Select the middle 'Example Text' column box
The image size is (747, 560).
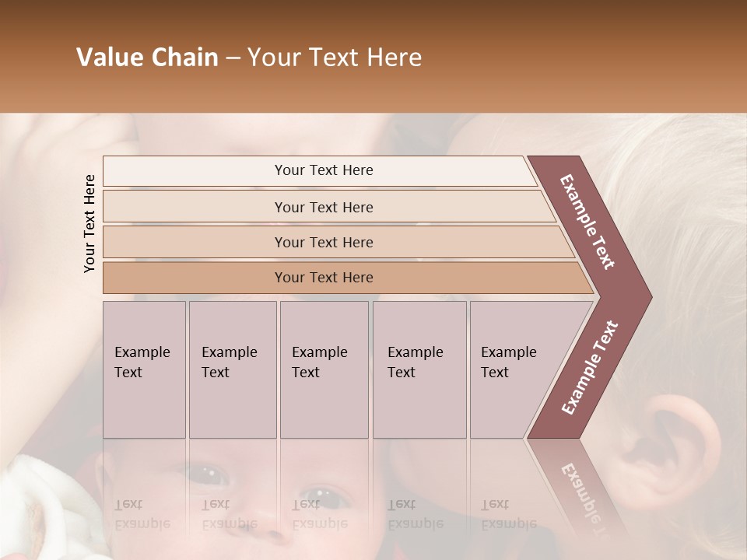[324, 369]
